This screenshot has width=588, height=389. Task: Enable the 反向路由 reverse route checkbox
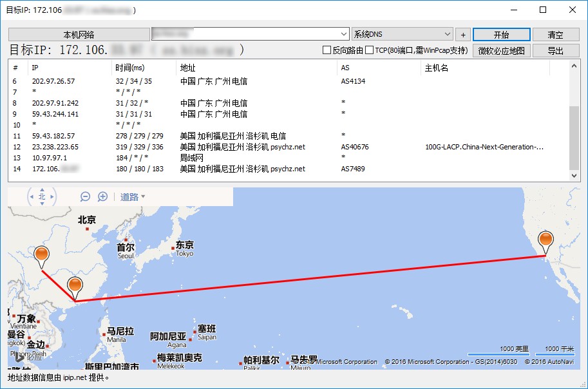[328, 50]
